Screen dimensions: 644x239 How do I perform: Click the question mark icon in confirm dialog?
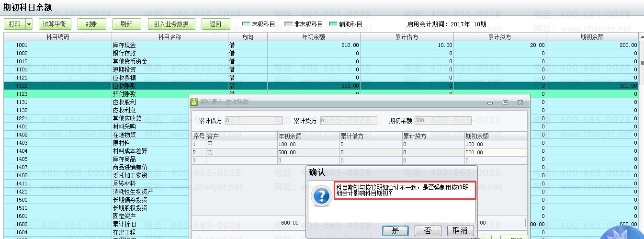click(320, 196)
